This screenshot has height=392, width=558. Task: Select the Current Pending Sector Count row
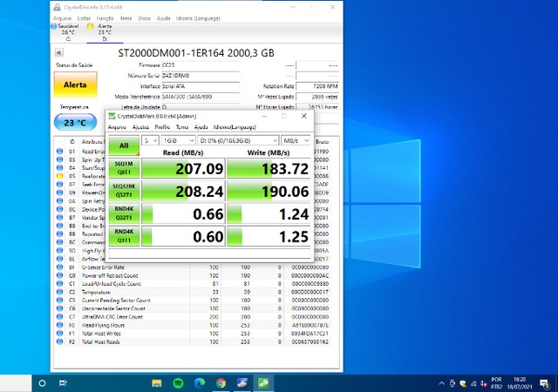[x=193, y=301]
